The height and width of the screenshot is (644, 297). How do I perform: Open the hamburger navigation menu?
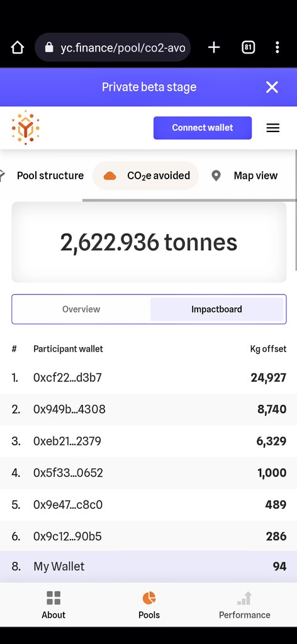272,128
